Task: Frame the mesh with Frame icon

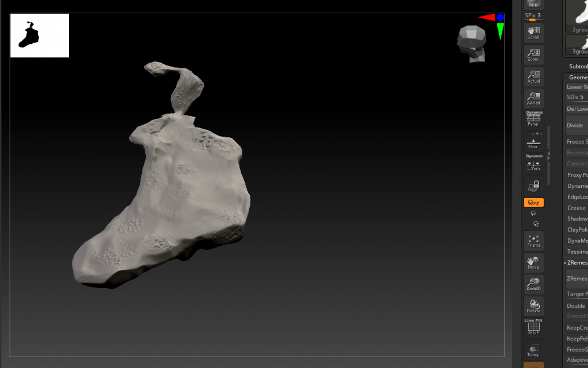Action: click(x=533, y=241)
